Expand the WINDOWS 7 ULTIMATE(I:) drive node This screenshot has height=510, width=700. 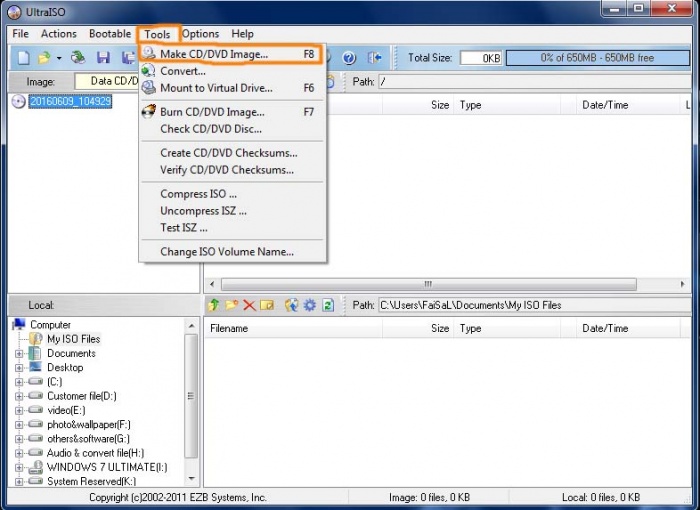pyautogui.click(x=19, y=467)
